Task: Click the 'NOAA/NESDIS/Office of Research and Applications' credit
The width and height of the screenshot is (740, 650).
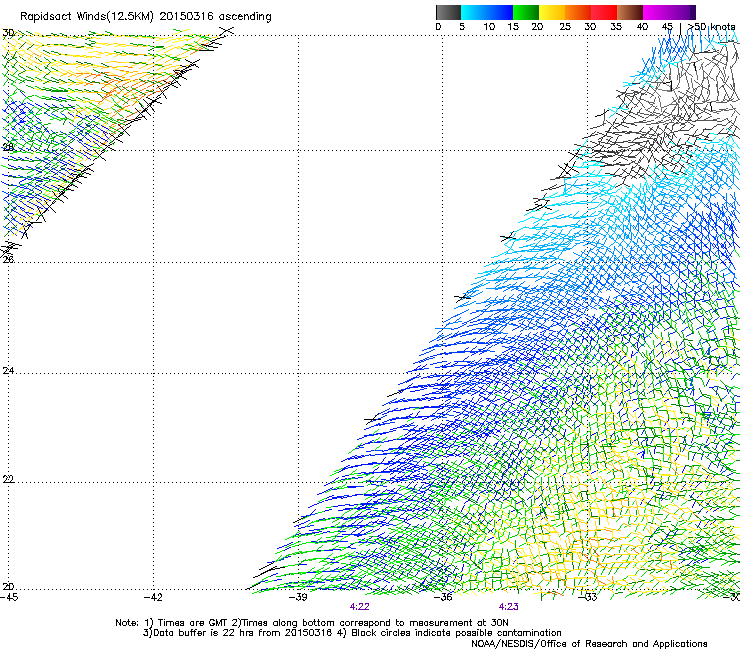Action: [x=589, y=644]
